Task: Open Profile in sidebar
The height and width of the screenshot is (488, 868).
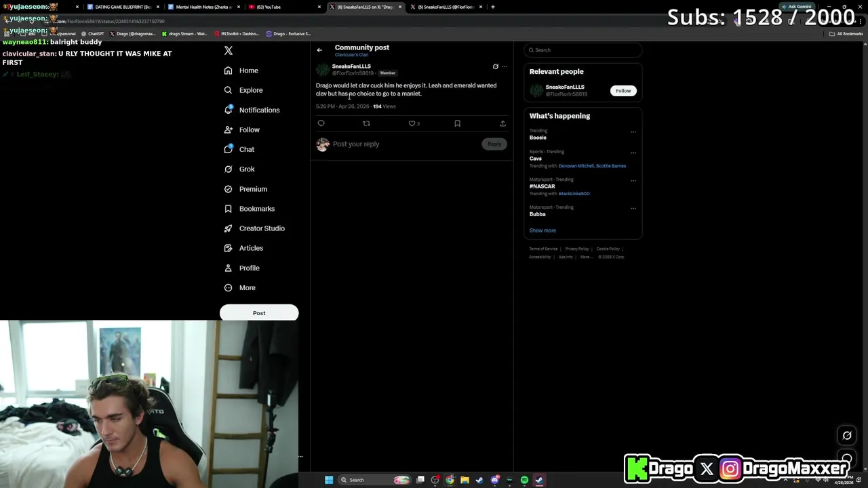Action: click(x=242, y=268)
